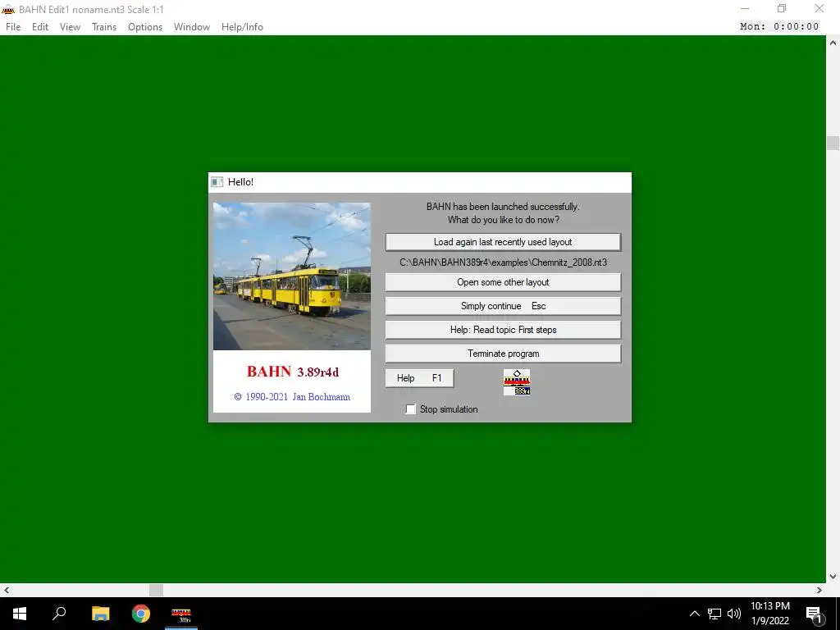Open the Windows Start menu
This screenshot has width=840, height=630.
[20, 614]
